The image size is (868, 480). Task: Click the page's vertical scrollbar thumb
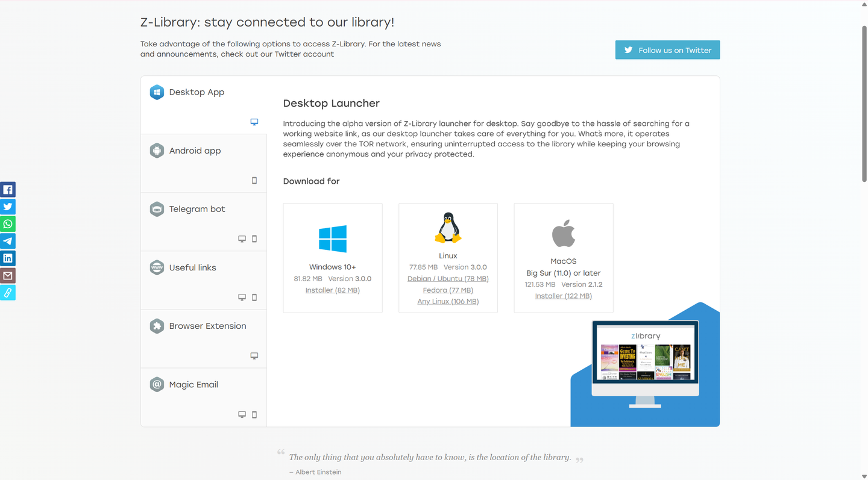point(864,102)
